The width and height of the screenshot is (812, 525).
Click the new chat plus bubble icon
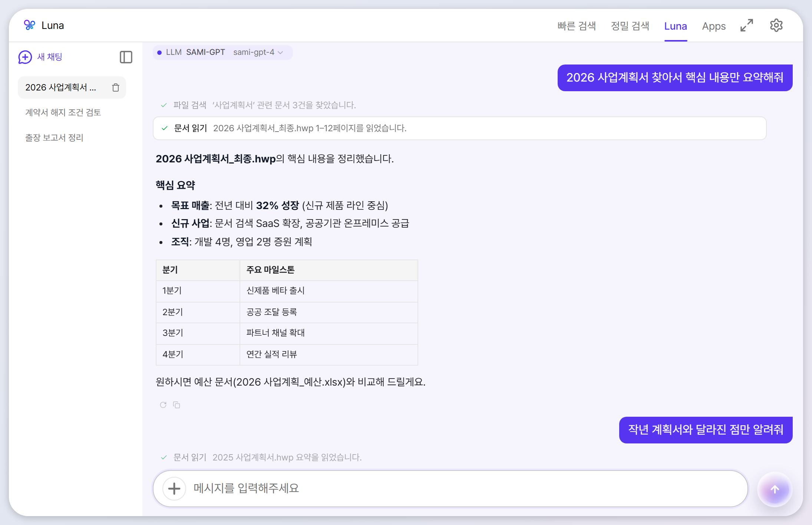click(25, 57)
